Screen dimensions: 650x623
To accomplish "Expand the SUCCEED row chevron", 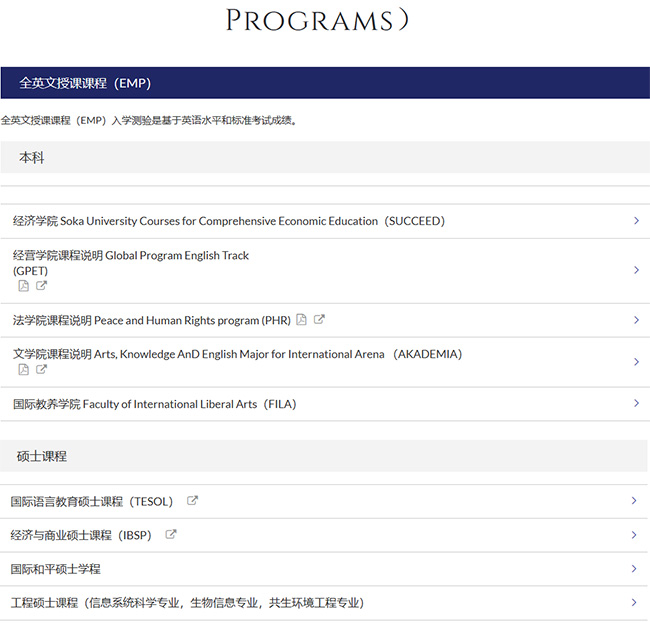I will [x=636, y=221].
